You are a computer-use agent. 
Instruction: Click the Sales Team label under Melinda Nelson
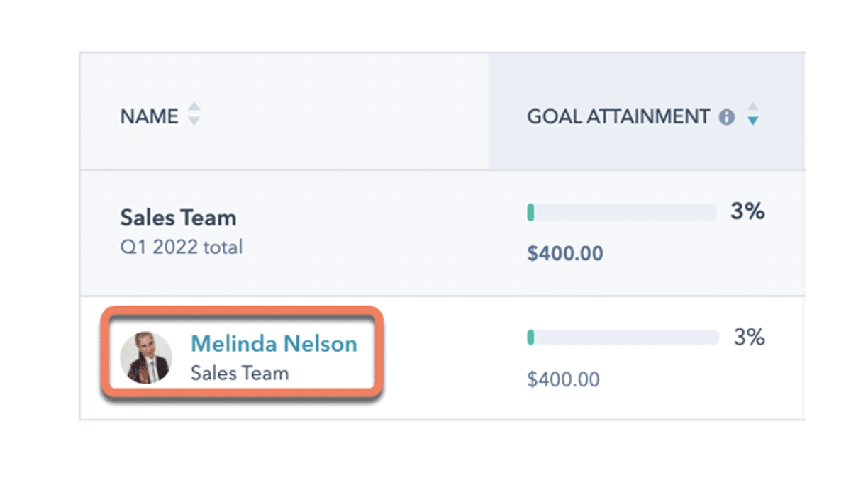[240, 373]
